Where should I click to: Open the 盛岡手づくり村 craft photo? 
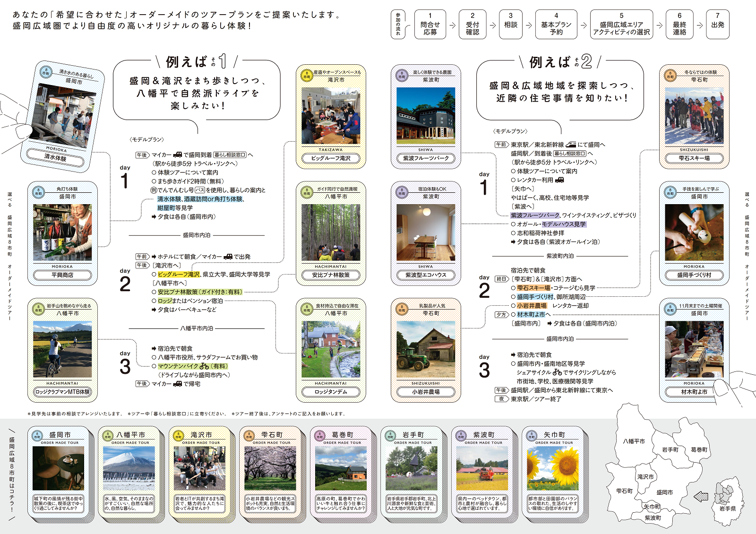coord(694,233)
